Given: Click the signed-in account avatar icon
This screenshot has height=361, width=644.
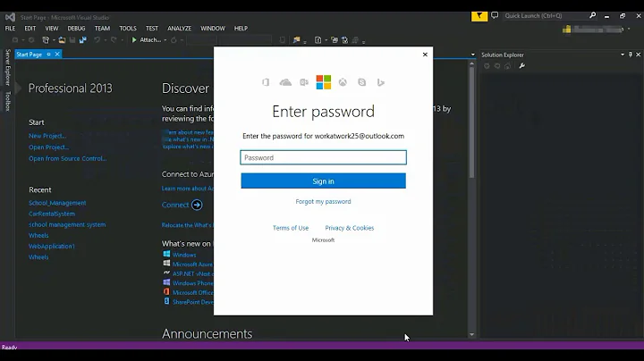Looking at the screenshot, I should pyautogui.click(x=567, y=29).
